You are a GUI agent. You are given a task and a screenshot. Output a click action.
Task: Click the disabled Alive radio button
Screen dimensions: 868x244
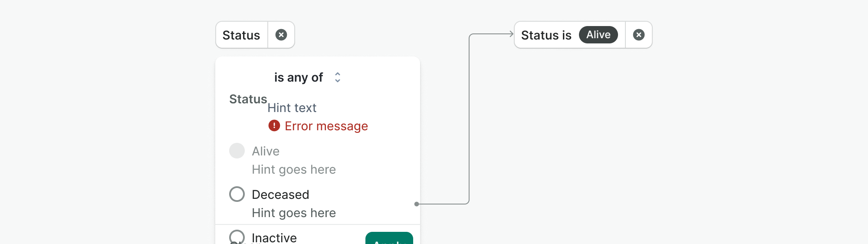click(237, 151)
